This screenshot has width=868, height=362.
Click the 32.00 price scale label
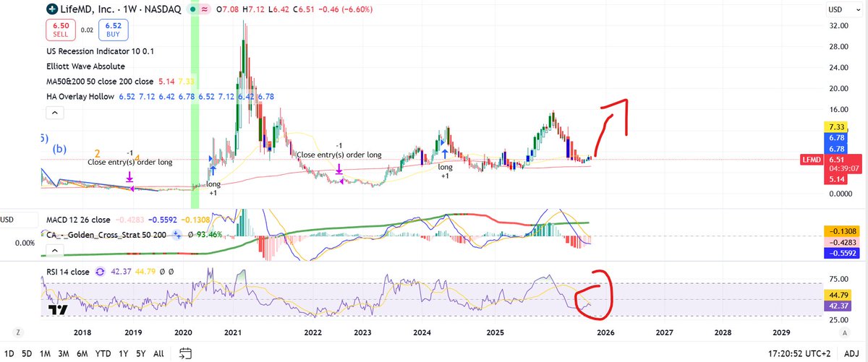pos(839,25)
